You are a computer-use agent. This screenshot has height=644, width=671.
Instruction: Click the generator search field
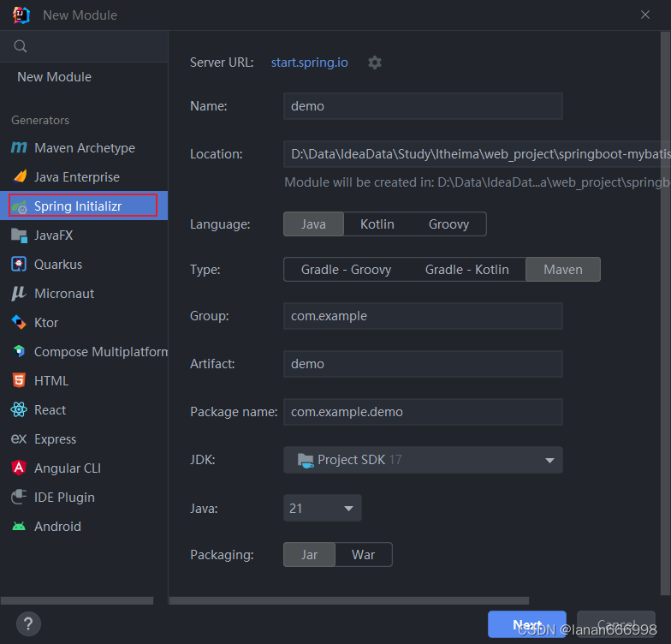click(84, 46)
